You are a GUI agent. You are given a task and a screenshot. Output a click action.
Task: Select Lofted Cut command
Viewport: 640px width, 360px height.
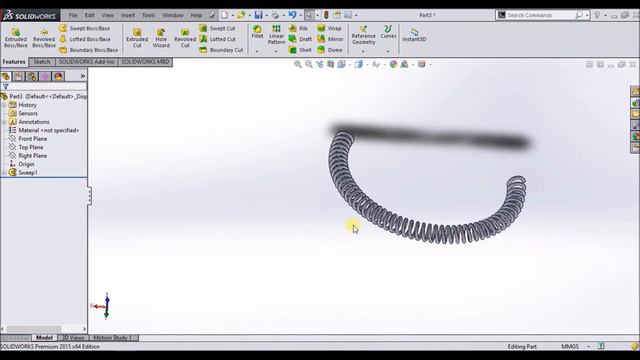217,39
